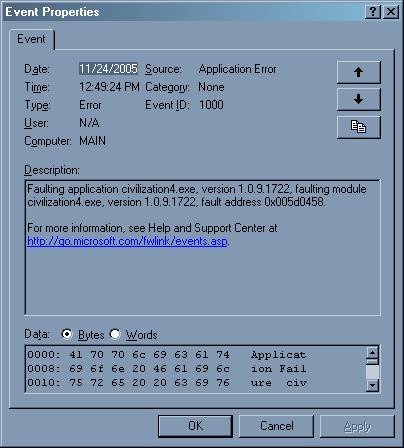Click the data scrollbar down arrow
404x448 pixels.
pyautogui.click(x=372, y=385)
